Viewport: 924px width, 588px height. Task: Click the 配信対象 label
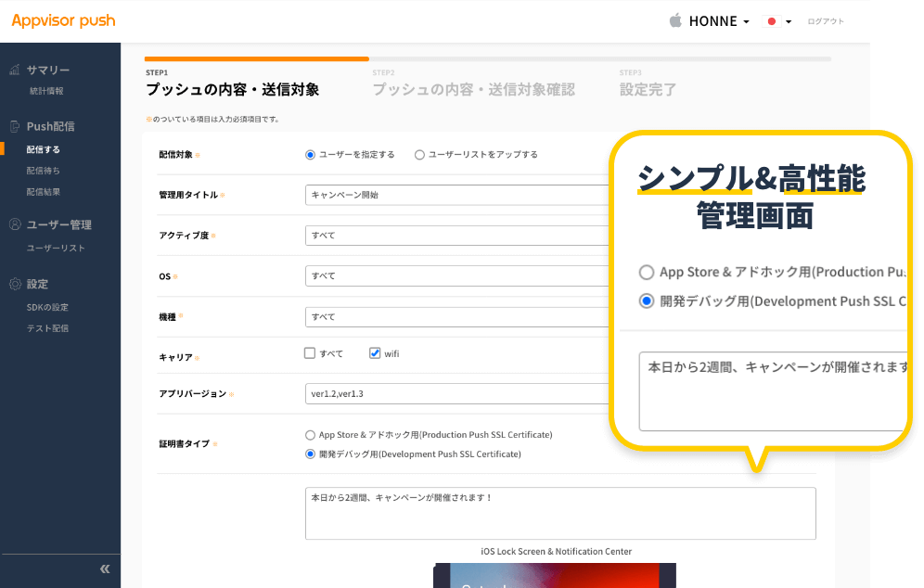175,154
